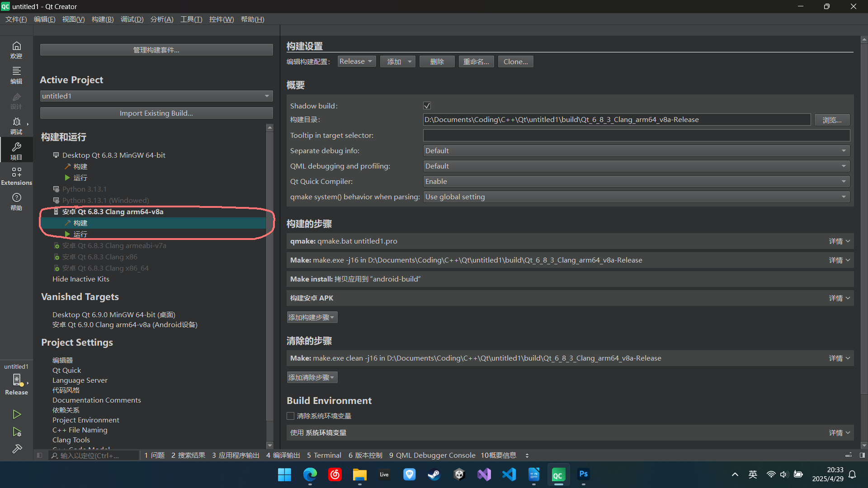Click Qt Creator taskbar icon
868x488 pixels.
[558, 474]
